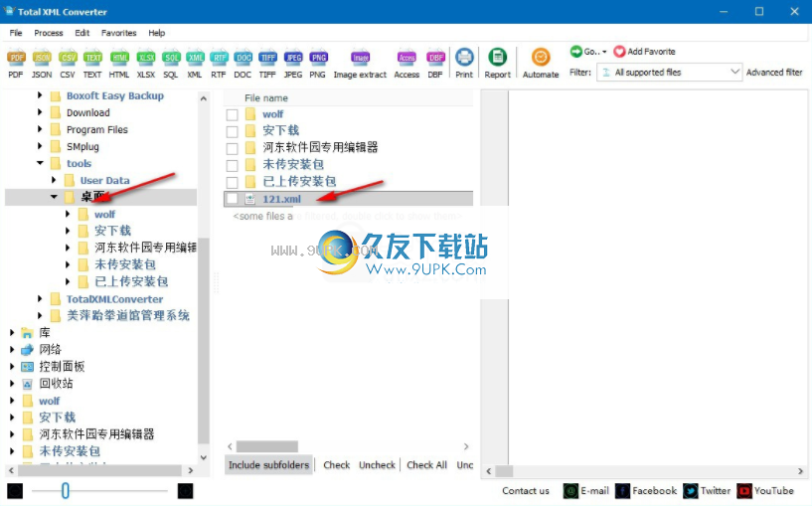
Task: Open the Twitter link
Action: (x=707, y=490)
